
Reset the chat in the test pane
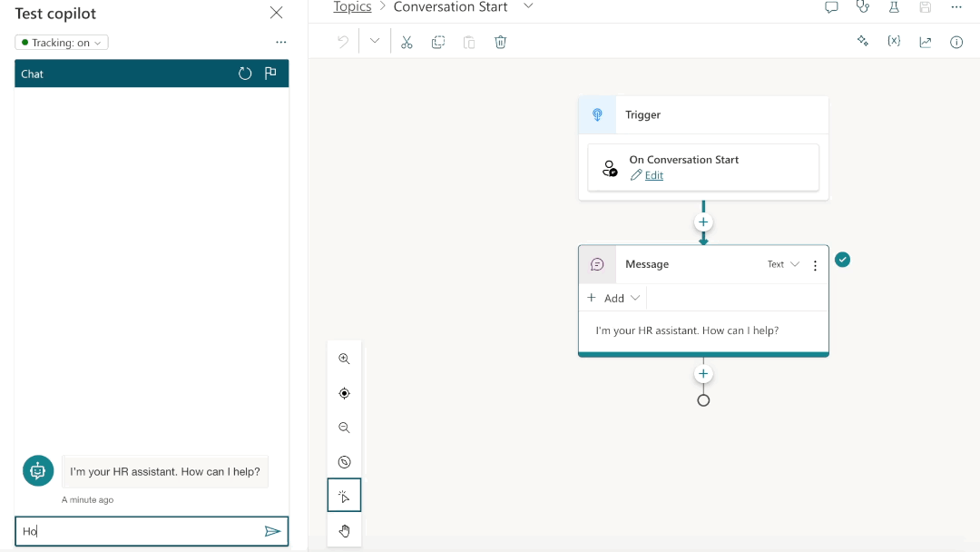coord(245,74)
